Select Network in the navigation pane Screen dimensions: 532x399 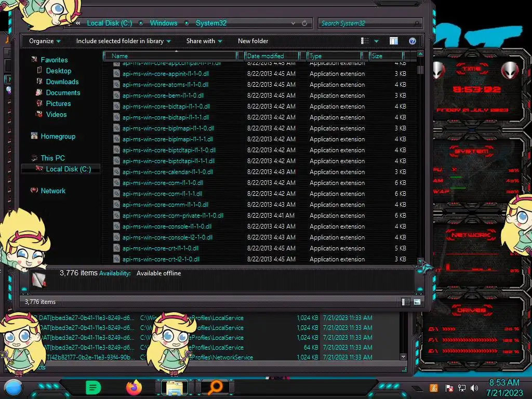pyautogui.click(x=53, y=191)
